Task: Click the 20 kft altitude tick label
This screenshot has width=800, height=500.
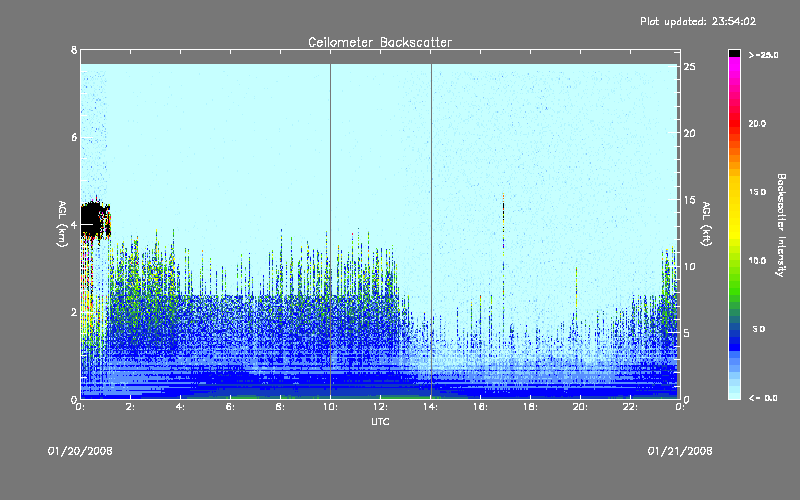Action: (x=689, y=133)
